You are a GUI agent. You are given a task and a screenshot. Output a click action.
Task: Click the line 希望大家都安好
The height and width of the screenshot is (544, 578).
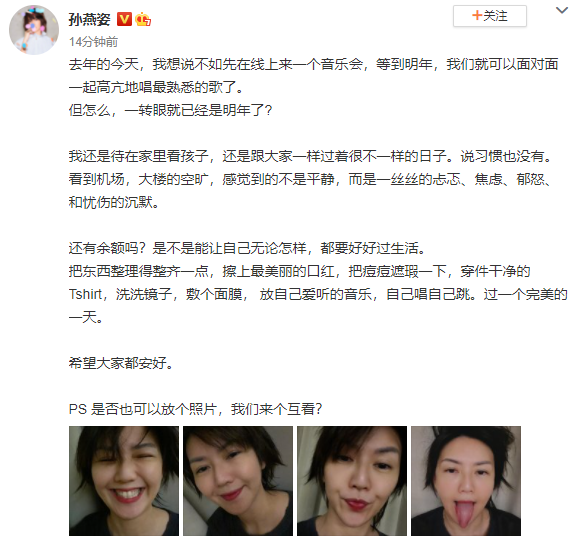tap(121, 363)
